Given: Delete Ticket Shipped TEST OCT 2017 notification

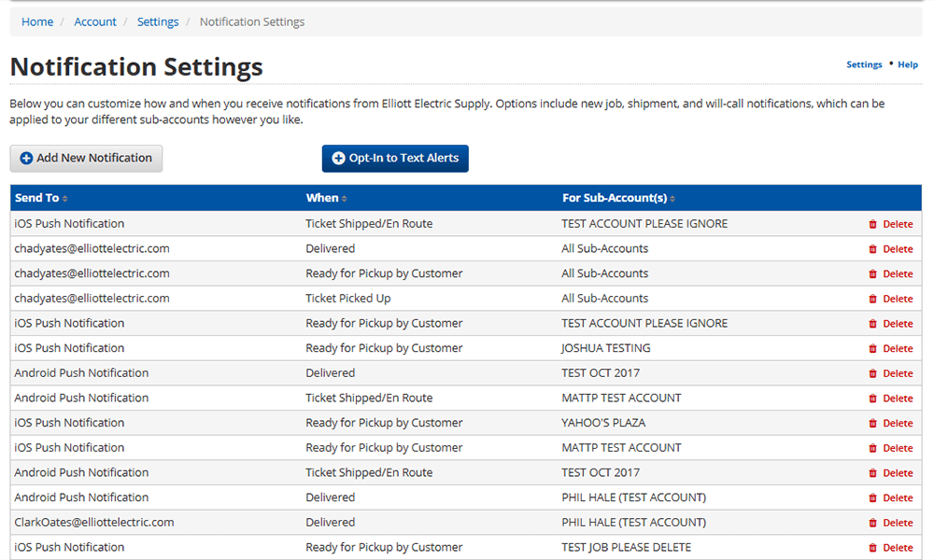Looking at the screenshot, I should [891, 473].
